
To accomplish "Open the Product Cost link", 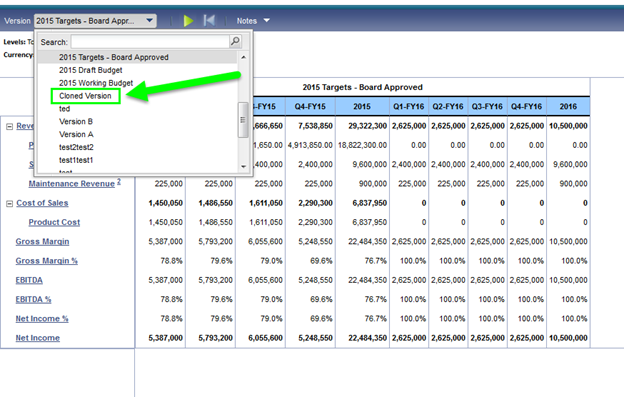I will (54, 222).
